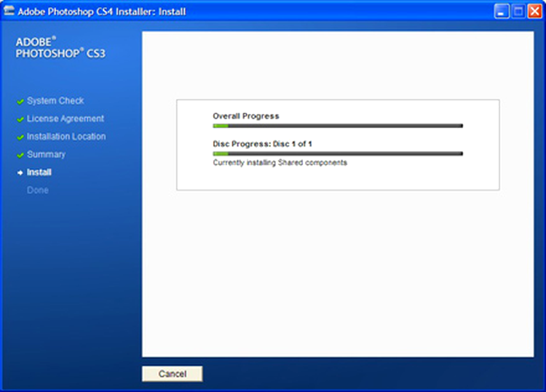This screenshot has width=546, height=392.
Task: Click the Overall Progress bar
Action: click(x=338, y=126)
